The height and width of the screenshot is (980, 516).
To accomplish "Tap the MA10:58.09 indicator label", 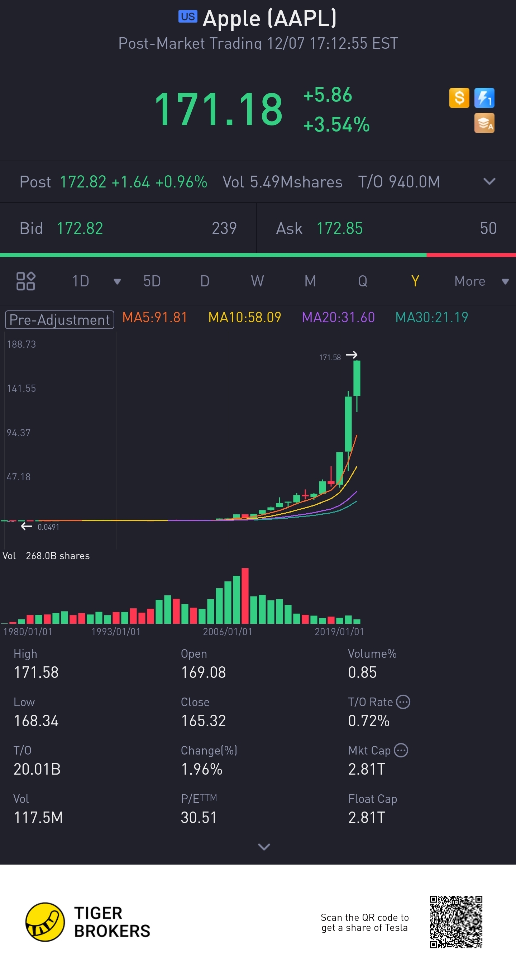I will point(245,317).
